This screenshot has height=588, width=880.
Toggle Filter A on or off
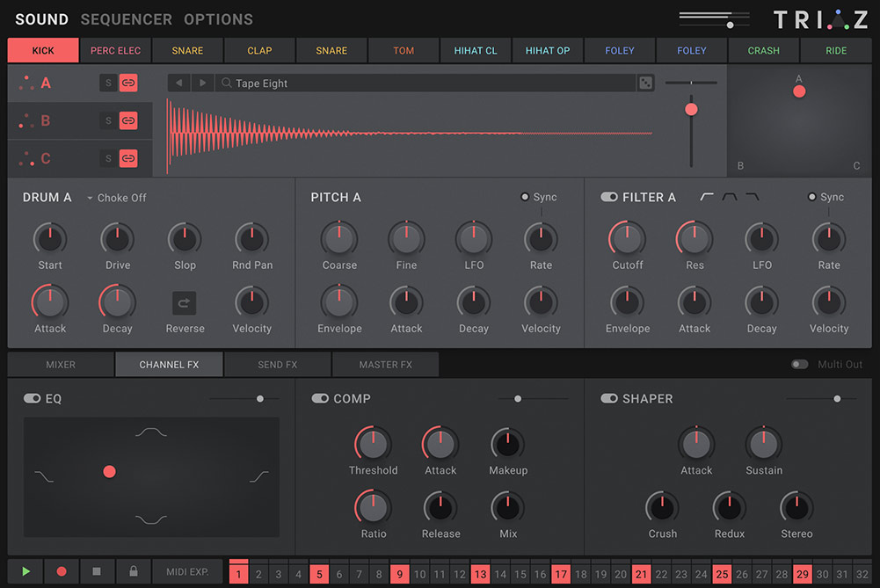(608, 197)
